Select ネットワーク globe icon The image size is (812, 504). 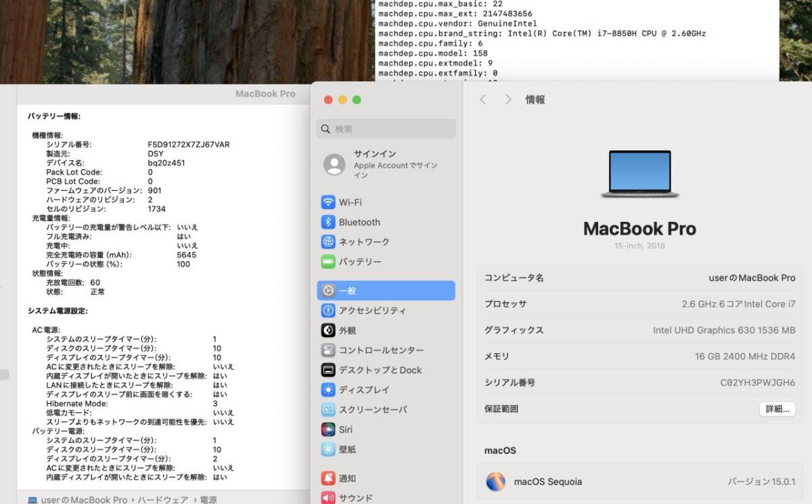[x=328, y=242]
